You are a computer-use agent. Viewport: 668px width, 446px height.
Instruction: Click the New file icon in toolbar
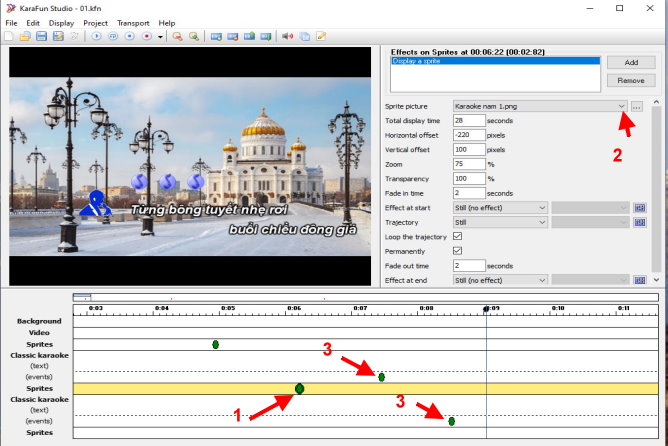pyautogui.click(x=9, y=36)
